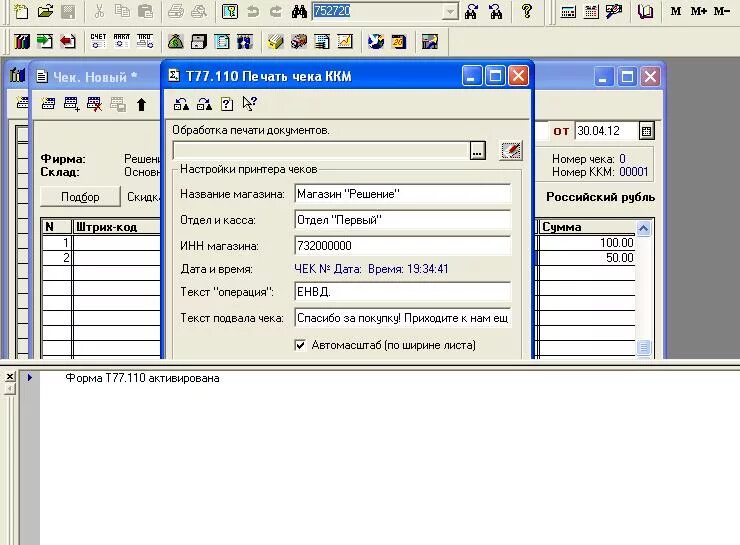
Task: Click the Чек. Новый window title
Action: click(95, 77)
